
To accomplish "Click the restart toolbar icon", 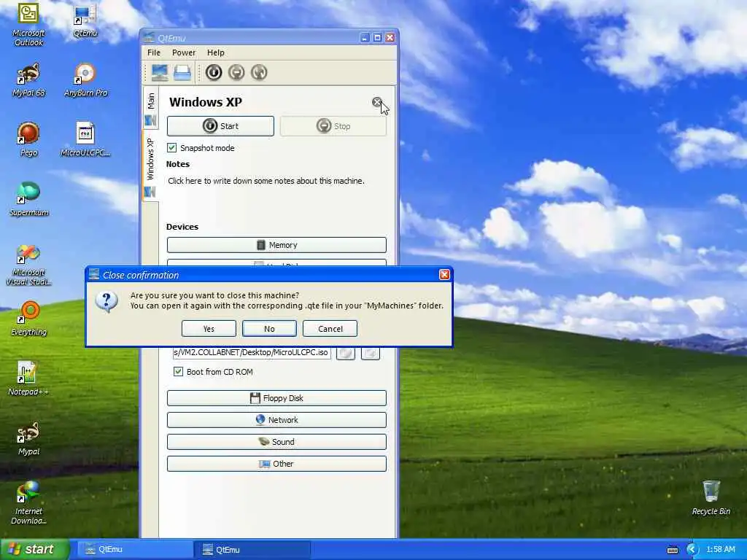I will coord(259,72).
